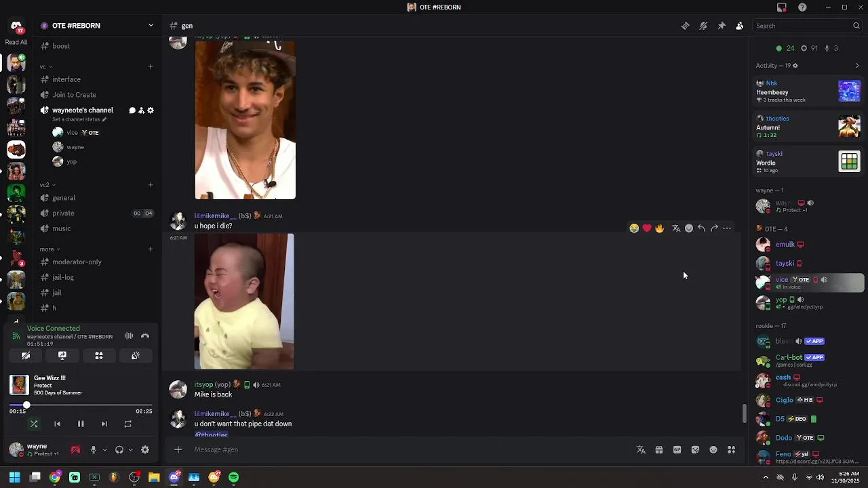Collapse the vc category
The image size is (868, 488).
pos(46,66)
